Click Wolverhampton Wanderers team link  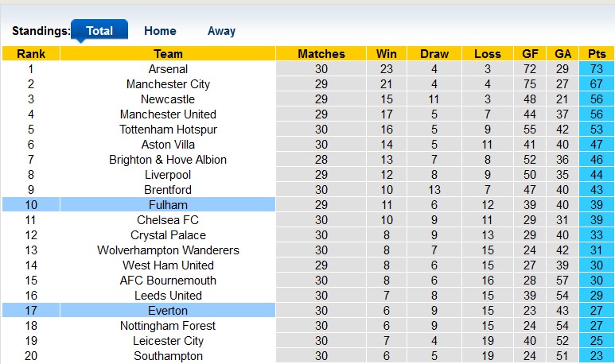[x=168, y=250]
